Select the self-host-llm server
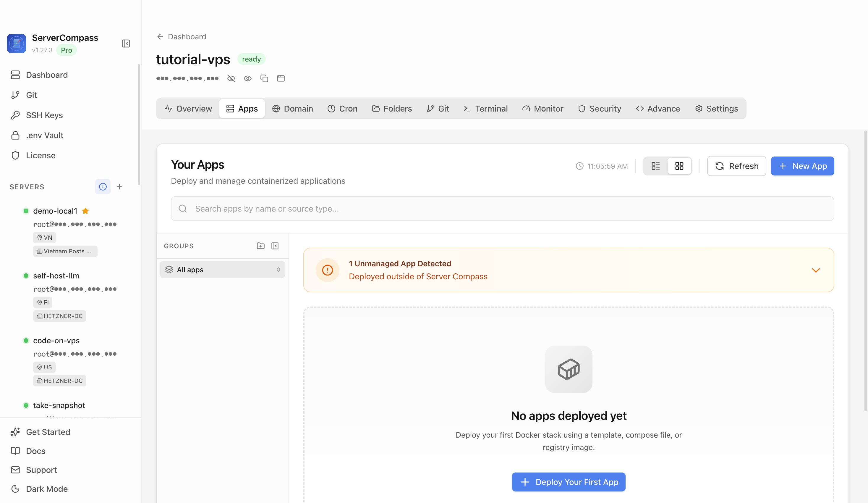The height and width of the screenshot is (503, 868). click(x=56, y=276)
